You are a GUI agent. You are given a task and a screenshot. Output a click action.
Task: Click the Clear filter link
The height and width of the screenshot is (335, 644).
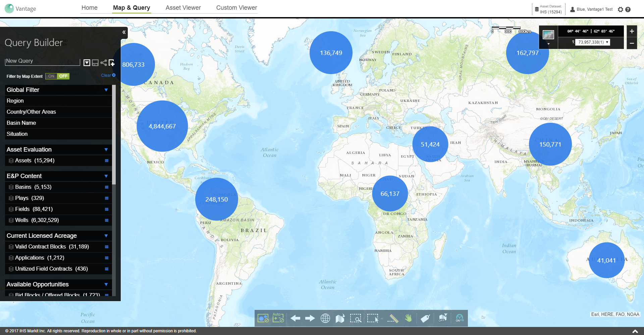108,75
